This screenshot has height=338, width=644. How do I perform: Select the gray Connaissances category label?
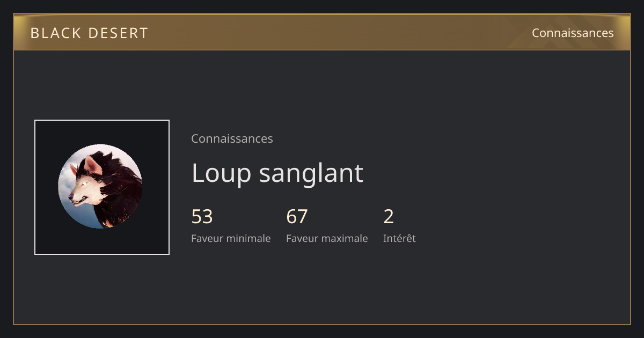(x=232, y=139)
